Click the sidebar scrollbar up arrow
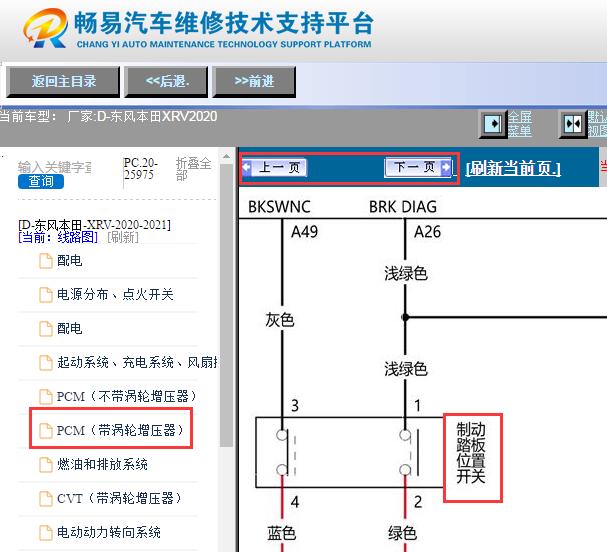Screen dimensions: 607x552 [226, 157]
